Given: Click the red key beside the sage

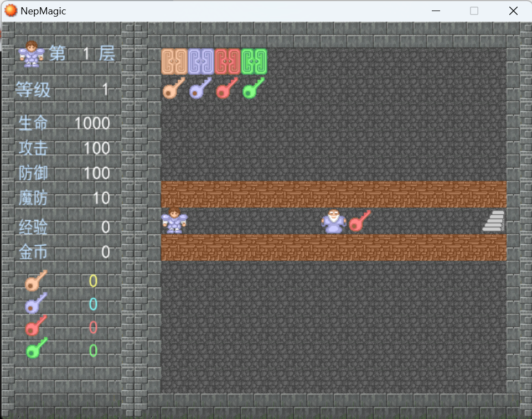Looking at the screenshot, I should tap(360, 221).
